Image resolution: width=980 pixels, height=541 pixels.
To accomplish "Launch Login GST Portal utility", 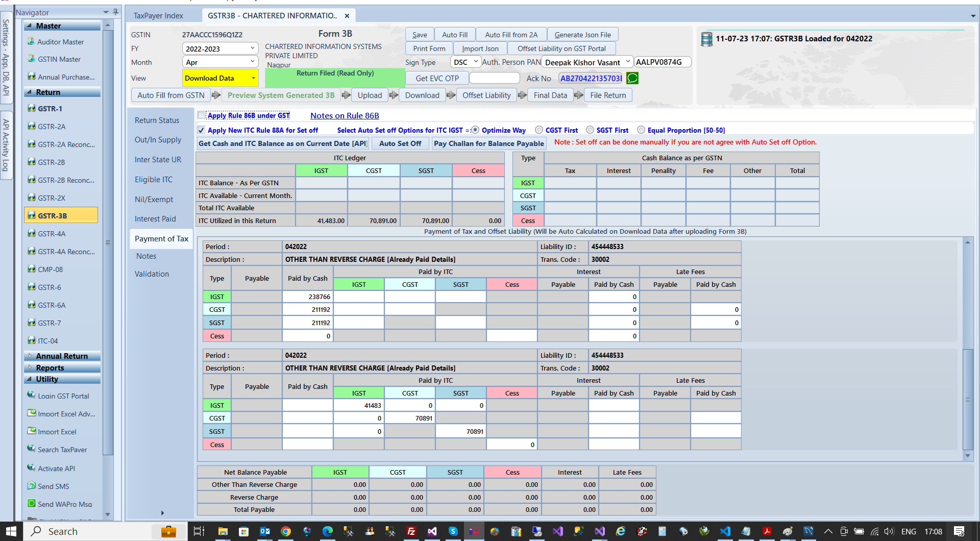I will [62, 396].
